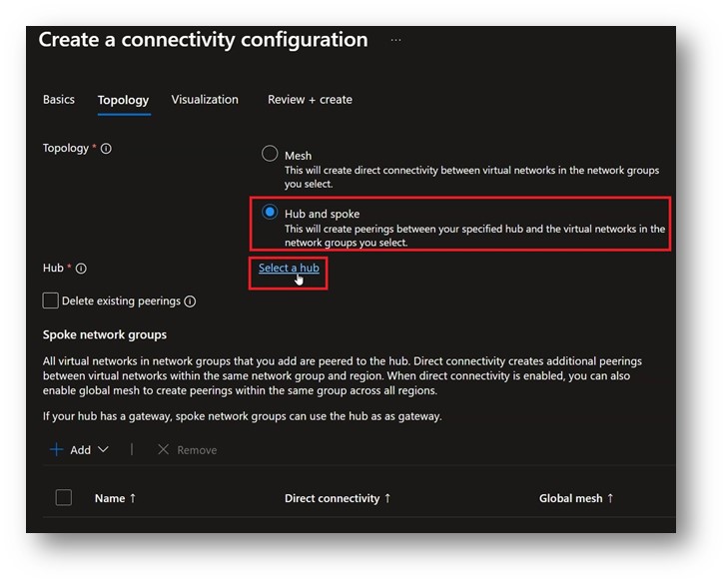
Task: Select the Mesh topology radio button
Action: pyautogui.click(x=270, y=154)
